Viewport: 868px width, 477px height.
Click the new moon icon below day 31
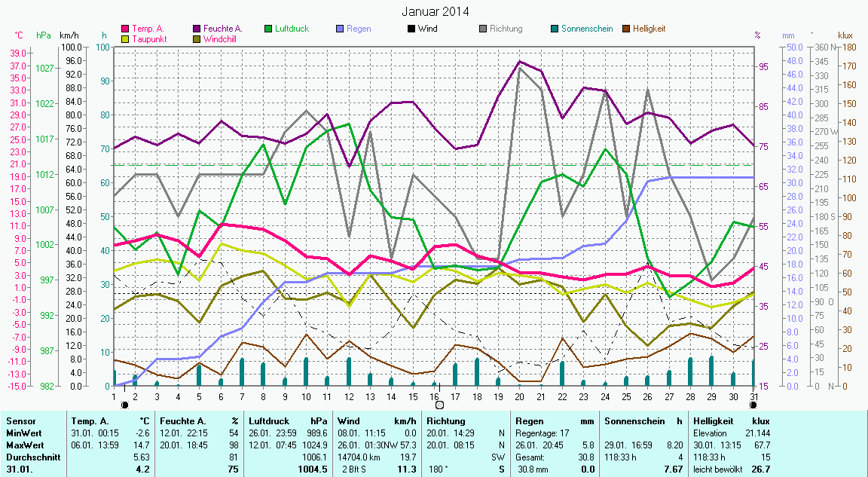(x=753, y=405)
